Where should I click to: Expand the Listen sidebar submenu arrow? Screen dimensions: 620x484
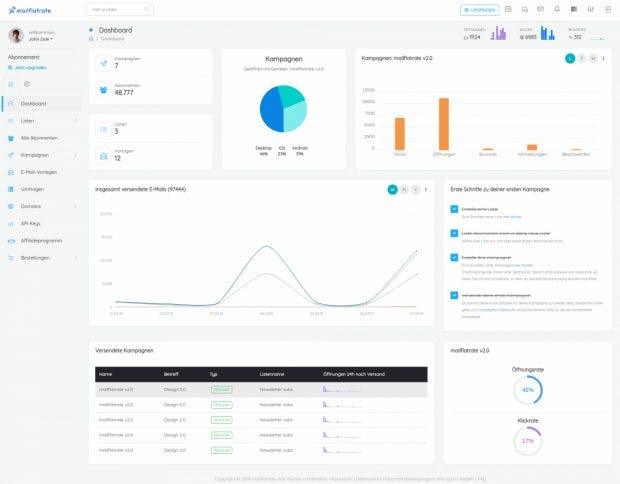click(76, 121)
